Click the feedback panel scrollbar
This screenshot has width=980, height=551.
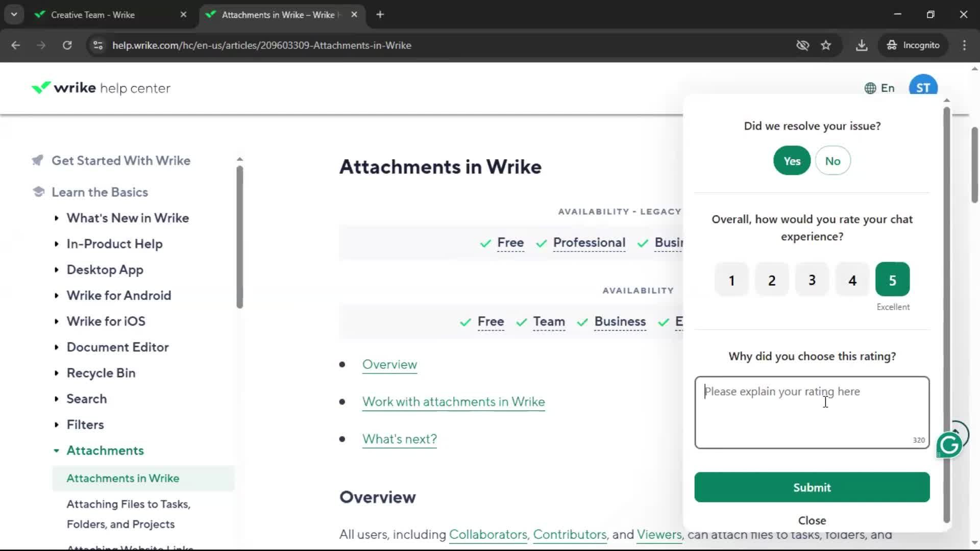[x=946, y=314]
